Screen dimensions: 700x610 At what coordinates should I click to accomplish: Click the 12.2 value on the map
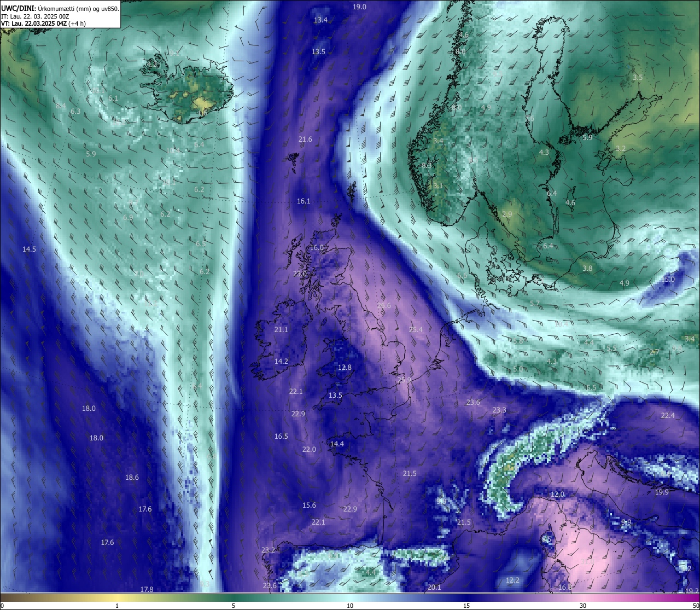point(512,580)
